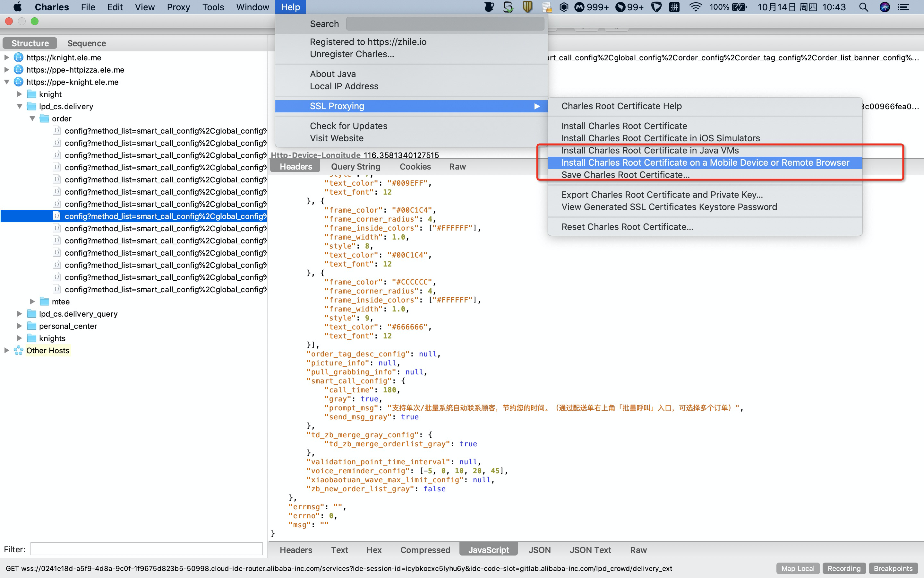Screen dimensions: 924x578
Task: Click the Other Hosts cluster icon
Action: [18, 351]
